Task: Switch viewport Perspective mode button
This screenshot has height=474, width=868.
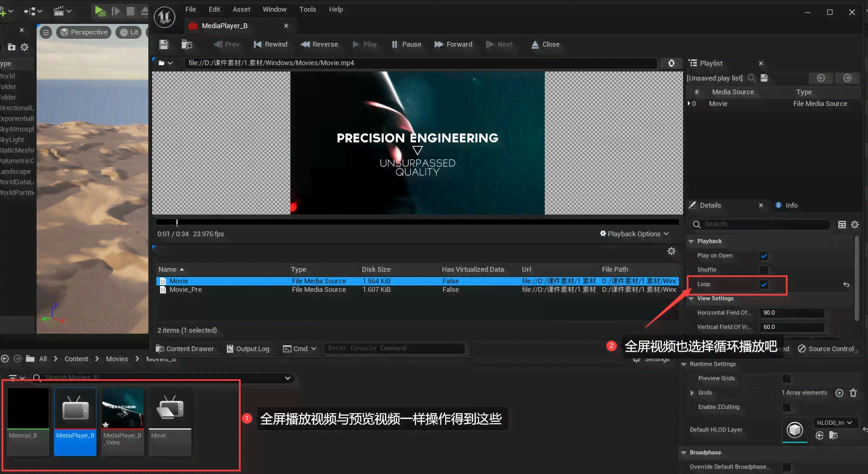Action: pos(84,32)
